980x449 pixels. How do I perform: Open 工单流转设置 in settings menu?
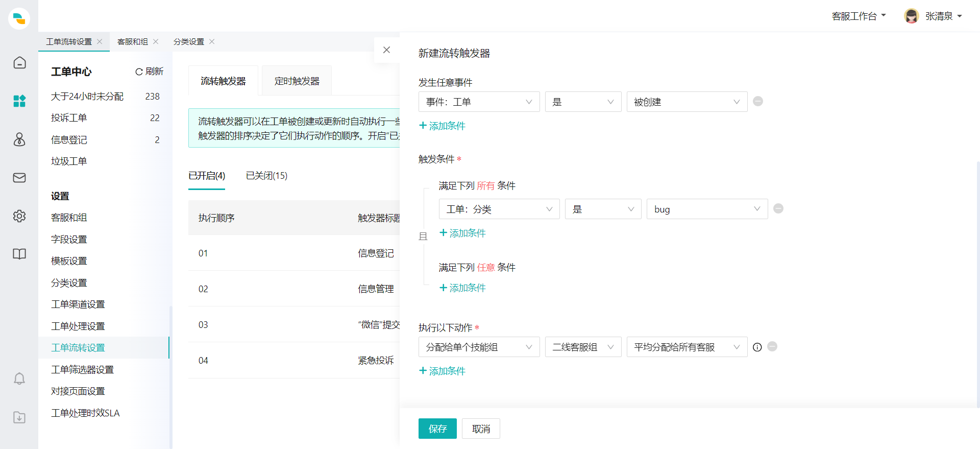104,347
